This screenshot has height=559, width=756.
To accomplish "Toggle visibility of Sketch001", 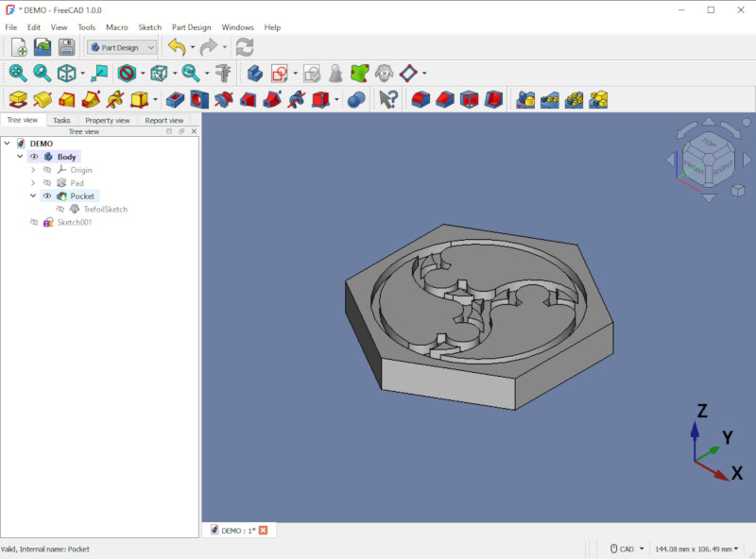I will [34, 222].
